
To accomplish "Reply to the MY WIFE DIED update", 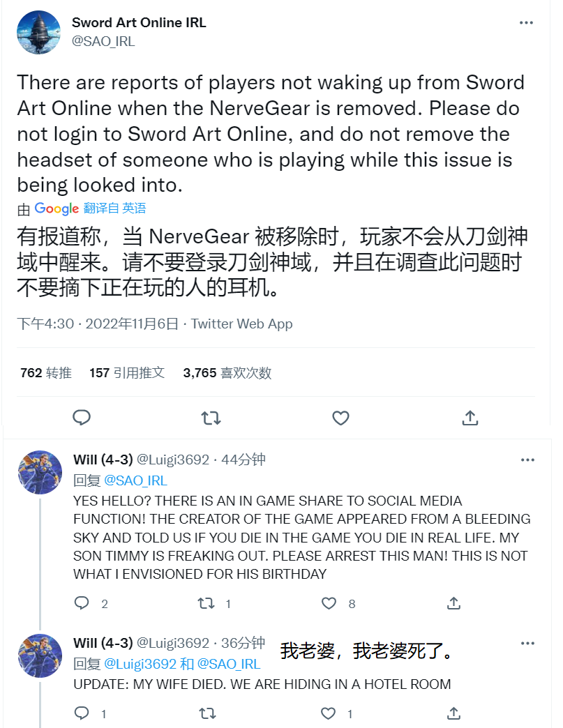I will pos(82,713).
